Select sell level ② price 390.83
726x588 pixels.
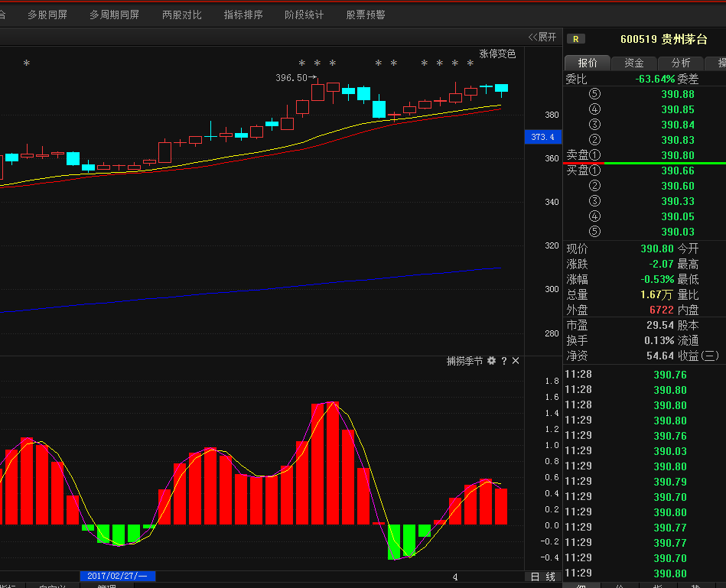[x=677, y=140]
